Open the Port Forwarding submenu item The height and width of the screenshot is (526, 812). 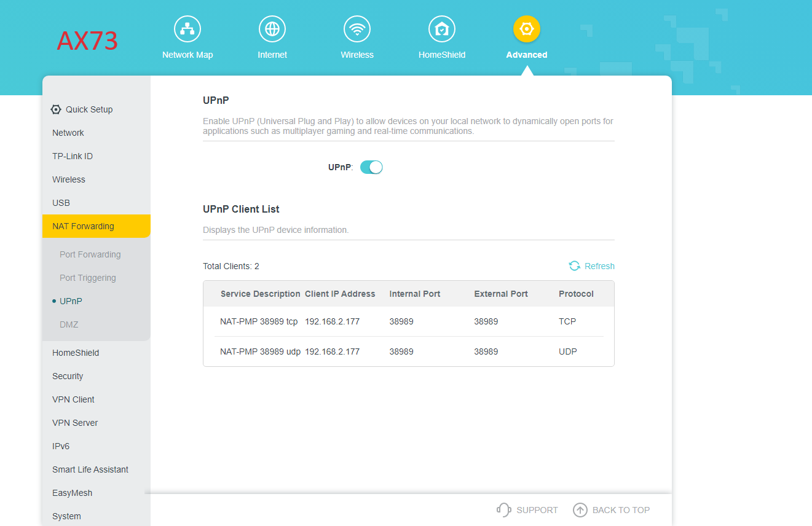(90, 254)
